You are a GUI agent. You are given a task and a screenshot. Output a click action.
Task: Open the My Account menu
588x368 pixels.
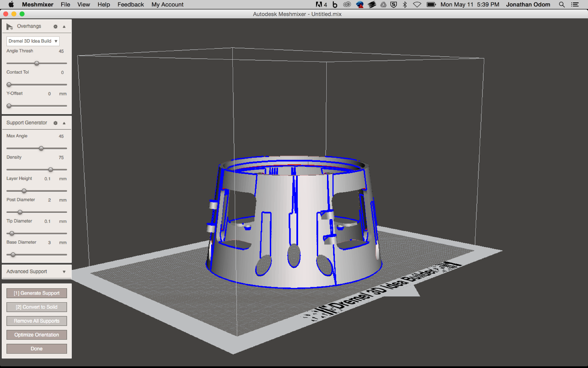167,4
